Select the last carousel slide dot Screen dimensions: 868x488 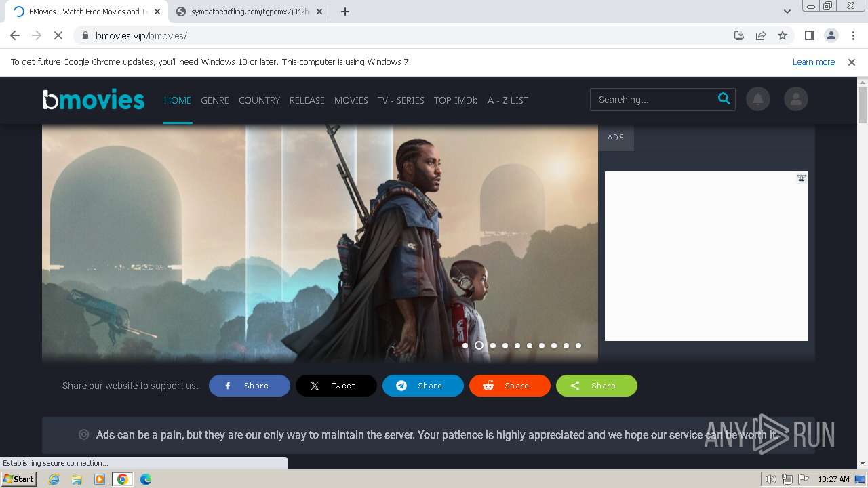click(578, 346)
